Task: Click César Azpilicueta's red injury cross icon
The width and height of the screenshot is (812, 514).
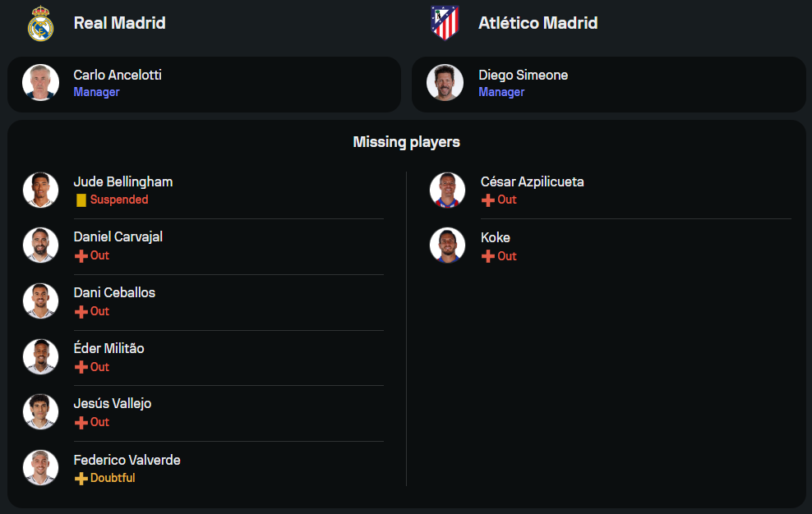Action: click(x=487, y=200)
